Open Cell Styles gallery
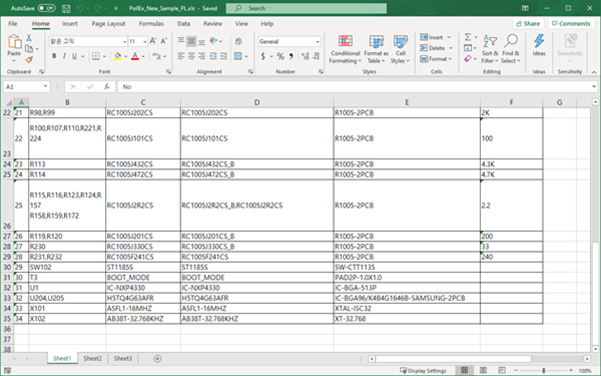The image size is (601, 376). (x=401, y=49)
